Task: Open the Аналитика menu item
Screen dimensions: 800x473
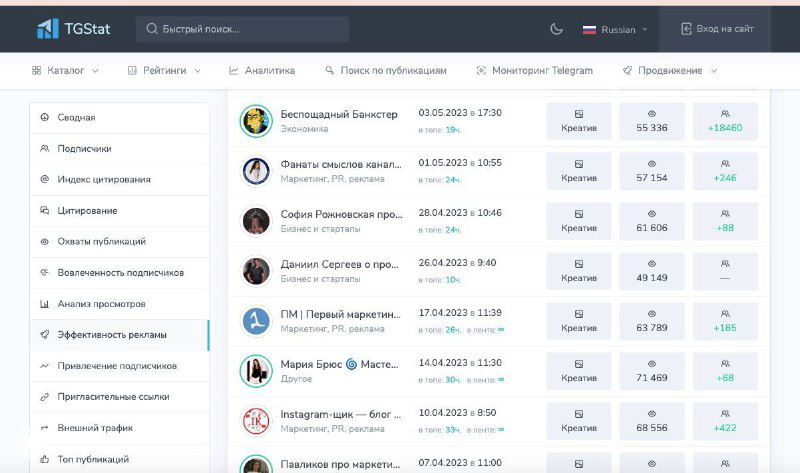Action: (262, 71)
